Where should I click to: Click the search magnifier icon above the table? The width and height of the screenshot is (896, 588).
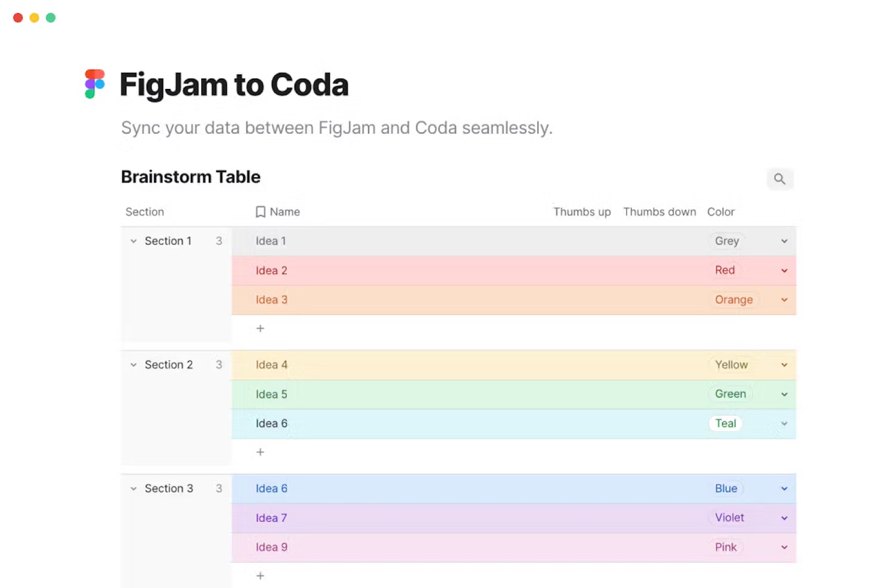coord(780,178)
